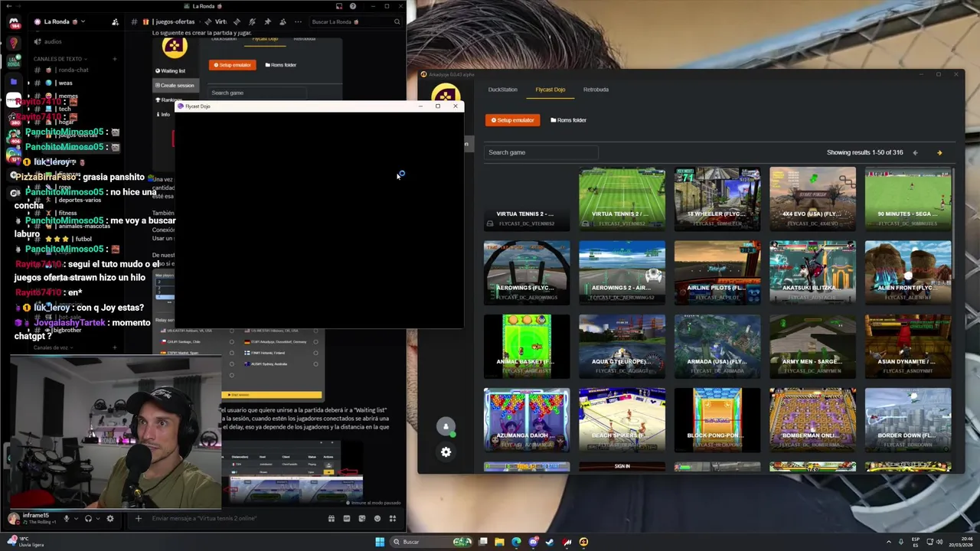Open the GIF picker in Discord
Screen dimensions: 980x551
coord(347,519)
